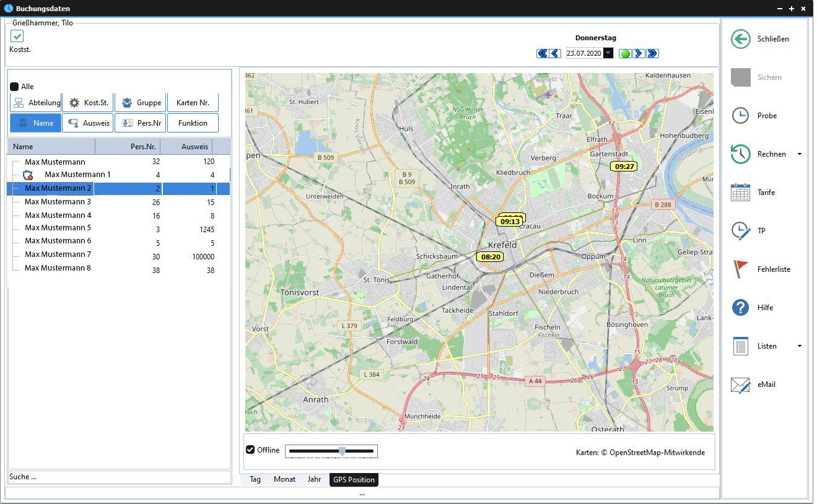
Task: Filter by Abteilung button
Action: [x=36, y=103]
